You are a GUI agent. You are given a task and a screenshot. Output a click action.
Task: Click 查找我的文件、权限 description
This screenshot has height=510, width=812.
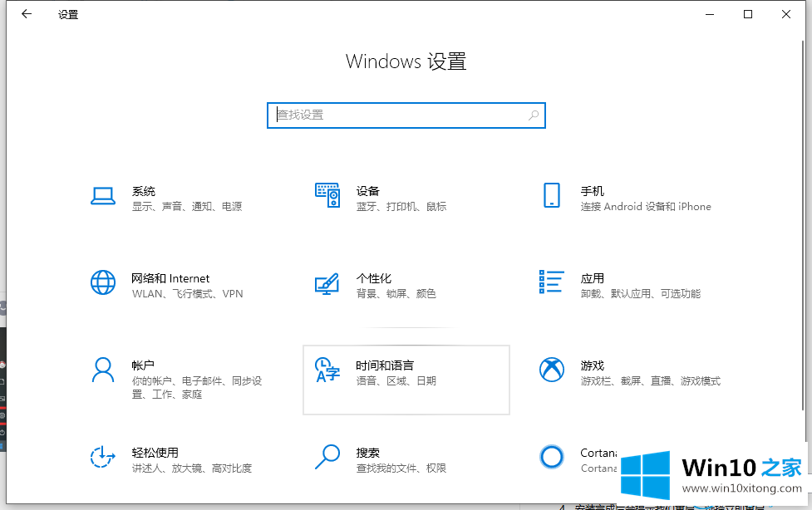401,468
